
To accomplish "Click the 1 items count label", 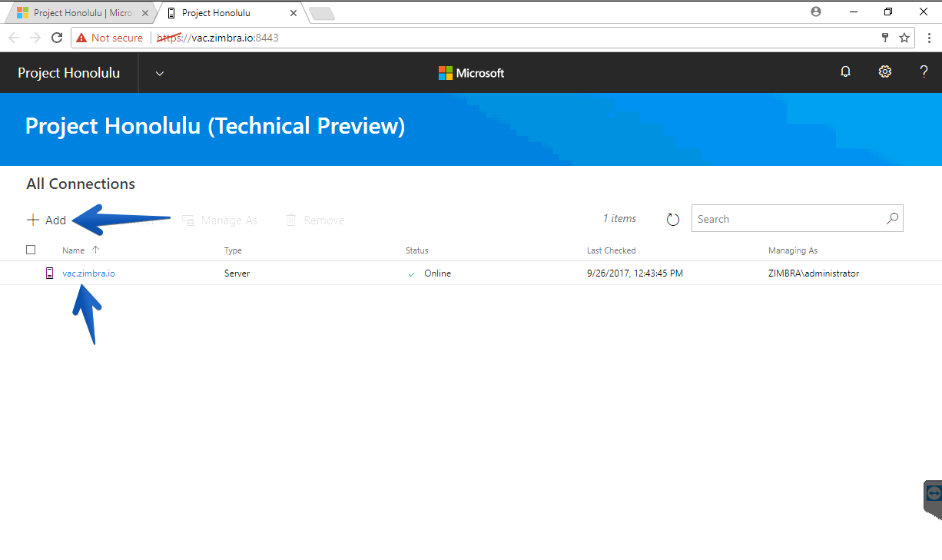I will pos(619,219).
